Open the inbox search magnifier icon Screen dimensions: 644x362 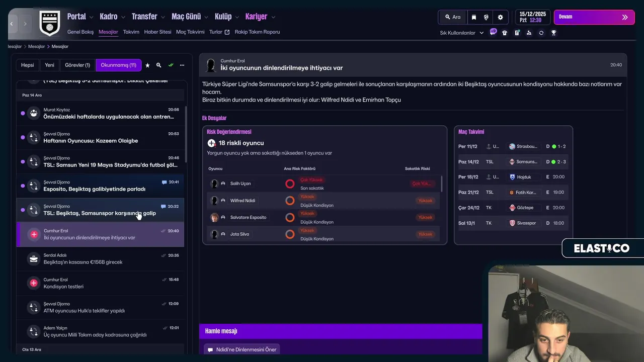158,65
